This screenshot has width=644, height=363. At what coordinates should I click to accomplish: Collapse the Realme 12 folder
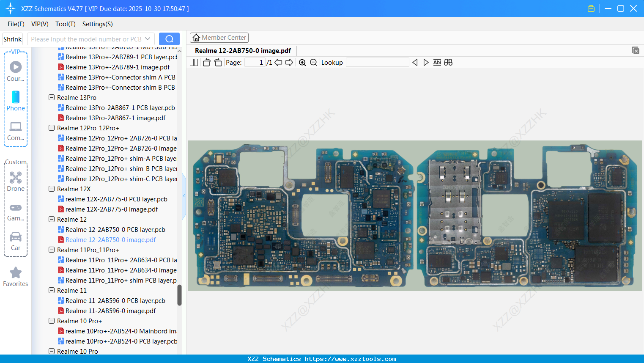[52, 220]
